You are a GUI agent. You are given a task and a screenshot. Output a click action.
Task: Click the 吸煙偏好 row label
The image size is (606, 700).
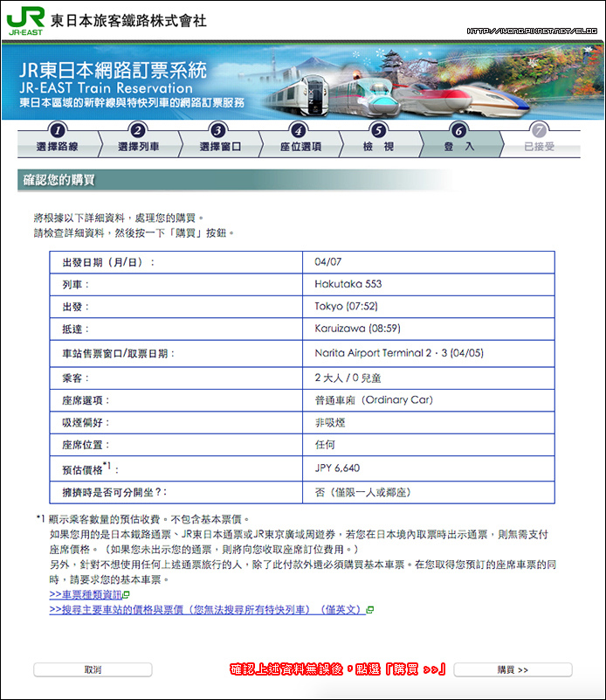click(x=86, y=423)
